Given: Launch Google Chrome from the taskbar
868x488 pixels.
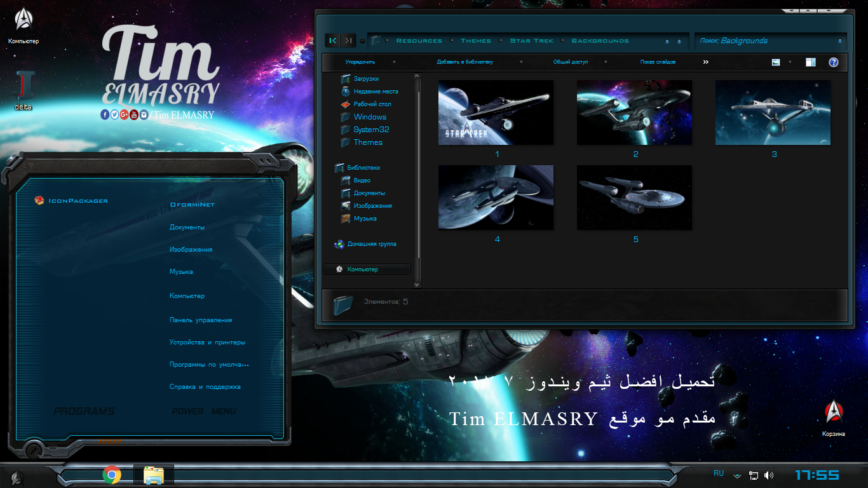Looking at the screenshot, I should pos(112,475).
